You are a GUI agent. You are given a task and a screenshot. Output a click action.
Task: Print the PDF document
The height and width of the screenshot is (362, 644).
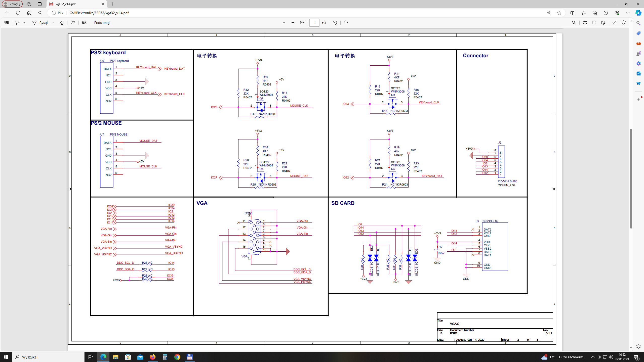pos(585,23)
